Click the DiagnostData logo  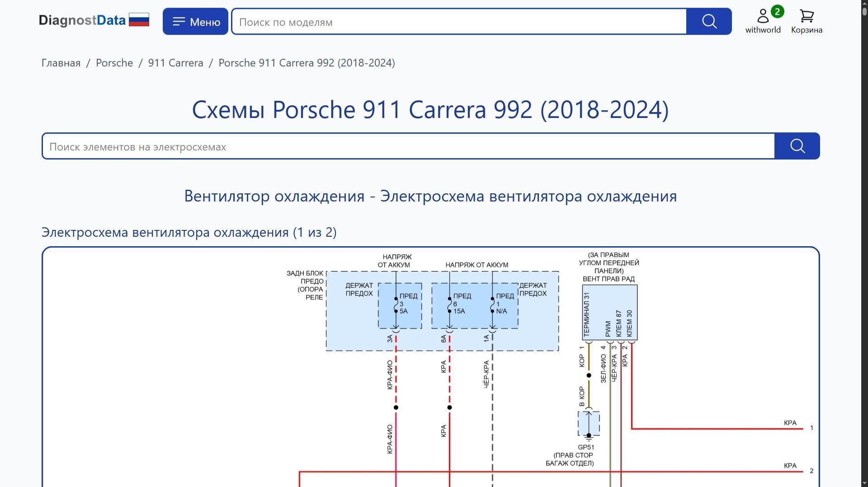(x=82, y=21)
